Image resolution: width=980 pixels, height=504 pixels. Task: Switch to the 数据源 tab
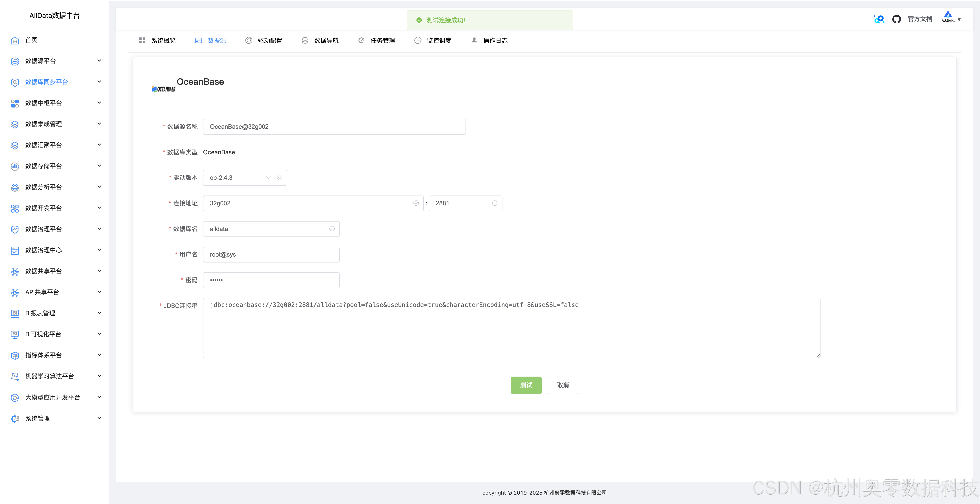coord(217,40)
